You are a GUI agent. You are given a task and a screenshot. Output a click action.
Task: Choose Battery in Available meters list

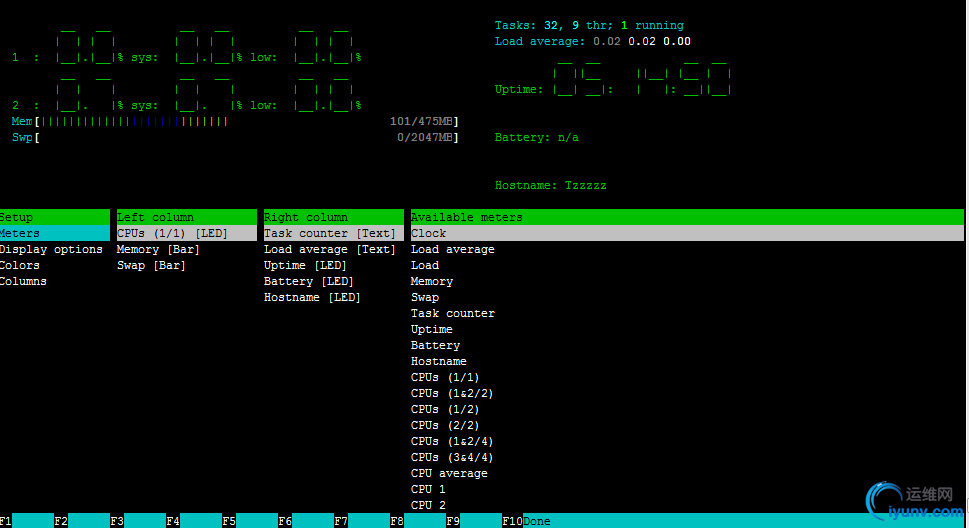(x=436, y=346)
